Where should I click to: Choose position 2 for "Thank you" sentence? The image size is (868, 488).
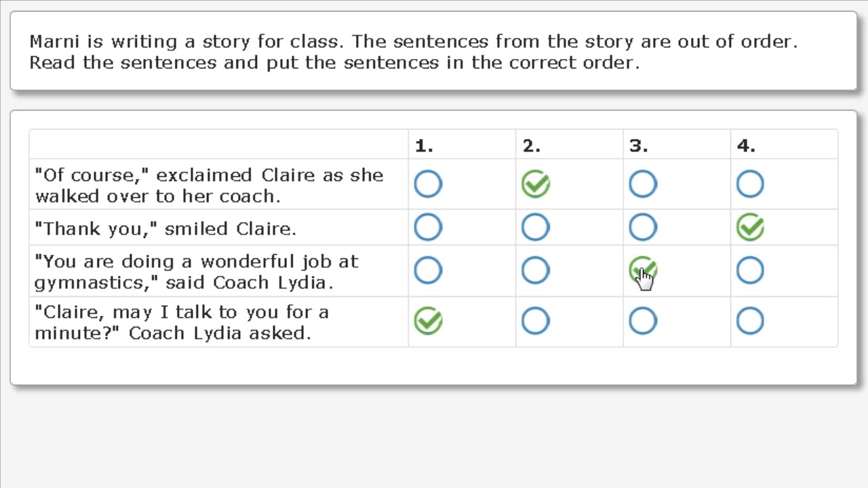pos(536,228)
